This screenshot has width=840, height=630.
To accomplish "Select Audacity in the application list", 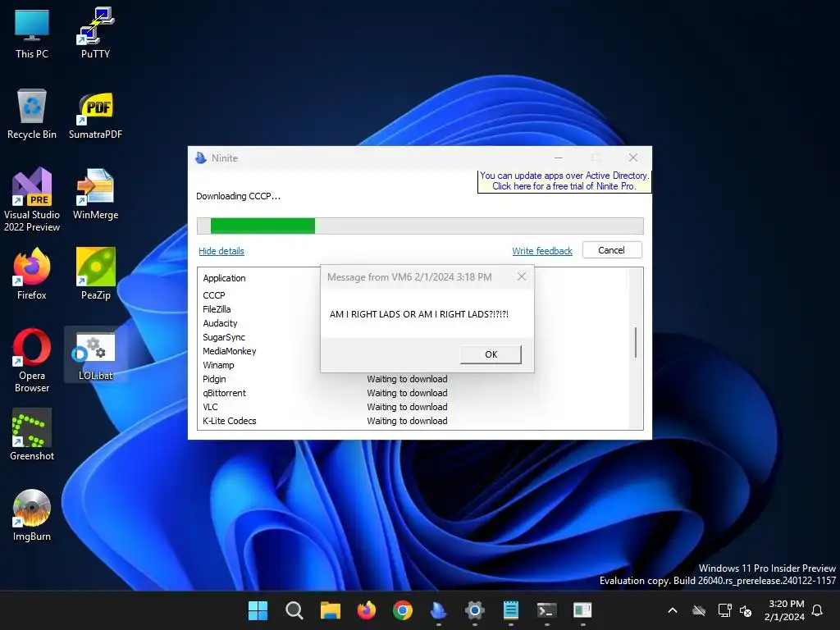I will (x=220, y=323).
